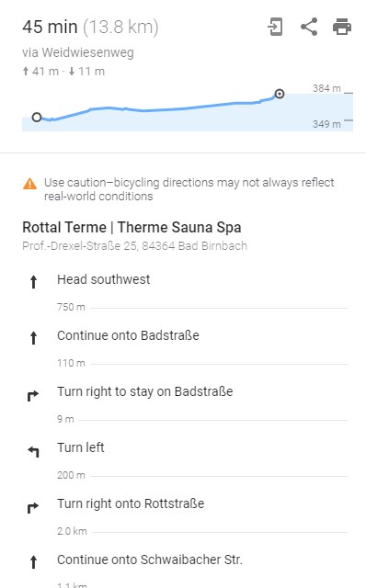Click the right-turn arrow for Rottstraße
The height and width of the screenshot is (588, 366).
33,508
